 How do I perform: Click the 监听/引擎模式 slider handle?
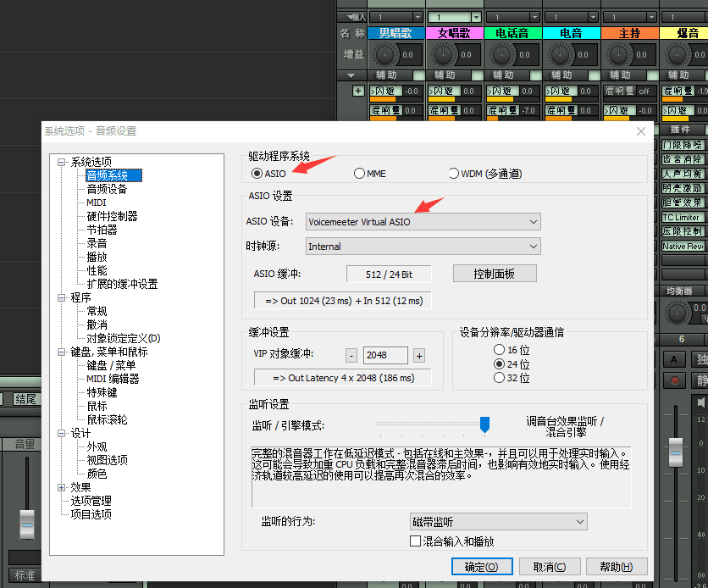[484, 424]
